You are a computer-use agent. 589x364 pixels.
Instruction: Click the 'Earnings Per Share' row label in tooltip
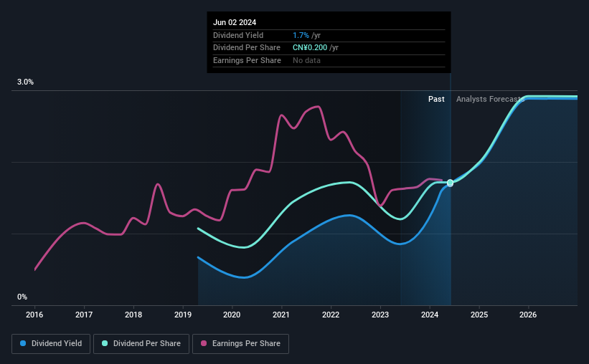(247, 60)
